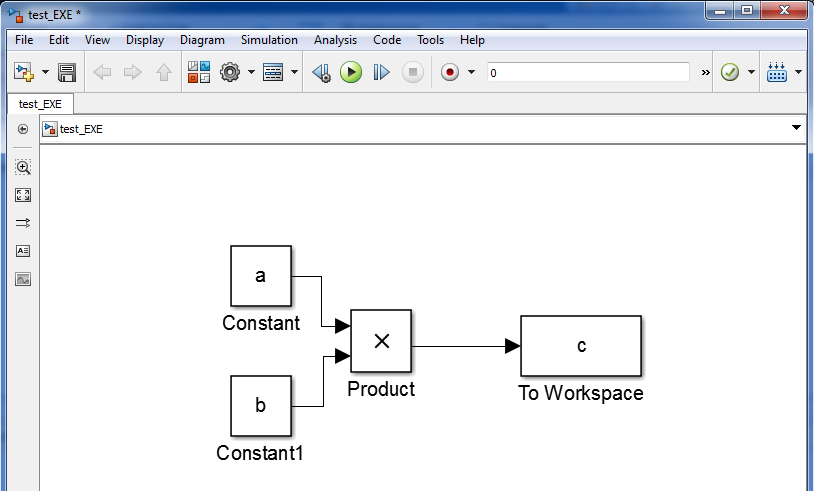Toggle the sample time display arrows icon

(23, 223)
